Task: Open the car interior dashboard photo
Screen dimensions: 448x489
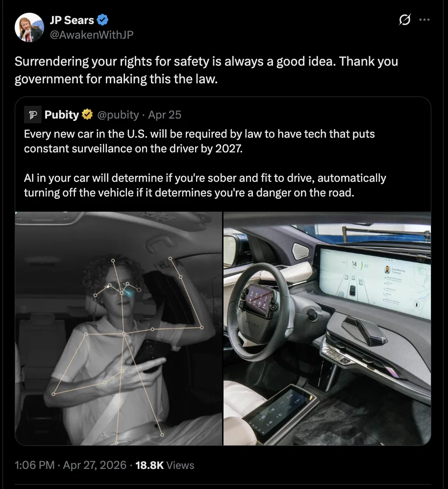Action: click(x=327, y=328)
